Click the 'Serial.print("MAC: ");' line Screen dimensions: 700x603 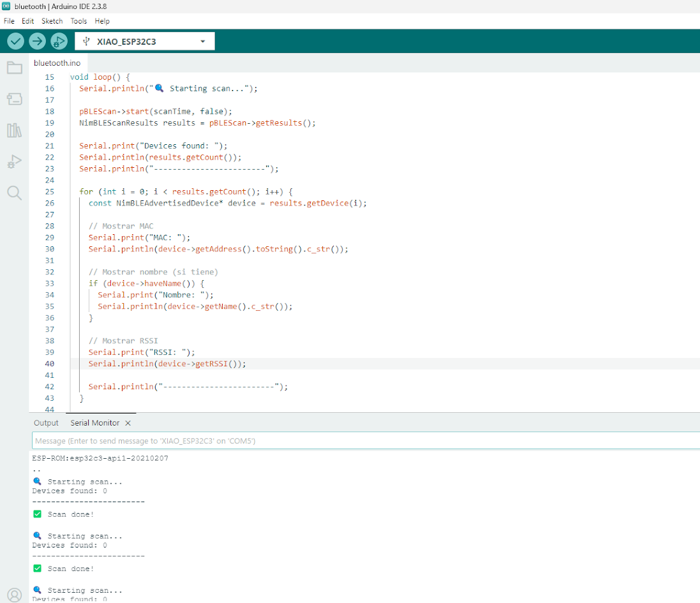[x=139, y=238]
